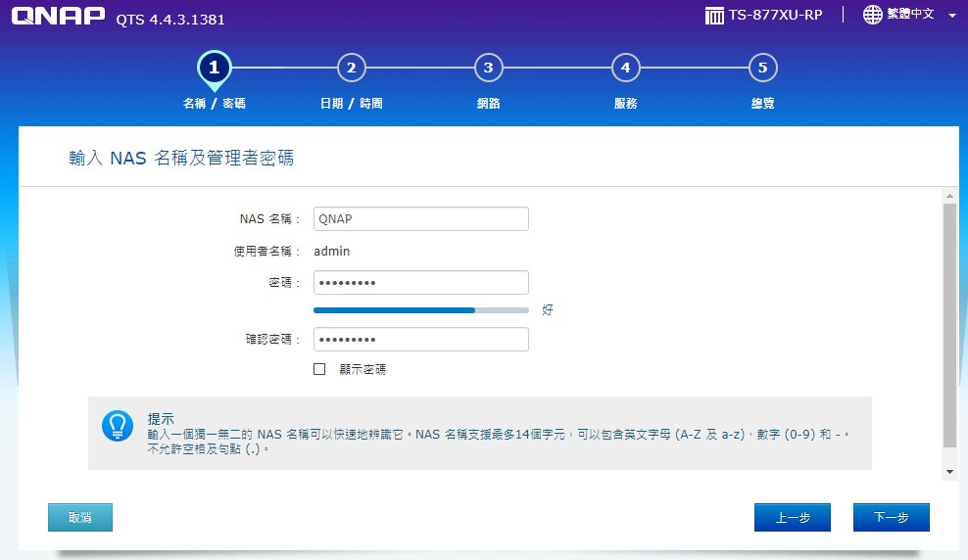The height and width of the screenshot is (560, 968).
Task: Click the language dropdown arrow
Action: pos(952,16)
